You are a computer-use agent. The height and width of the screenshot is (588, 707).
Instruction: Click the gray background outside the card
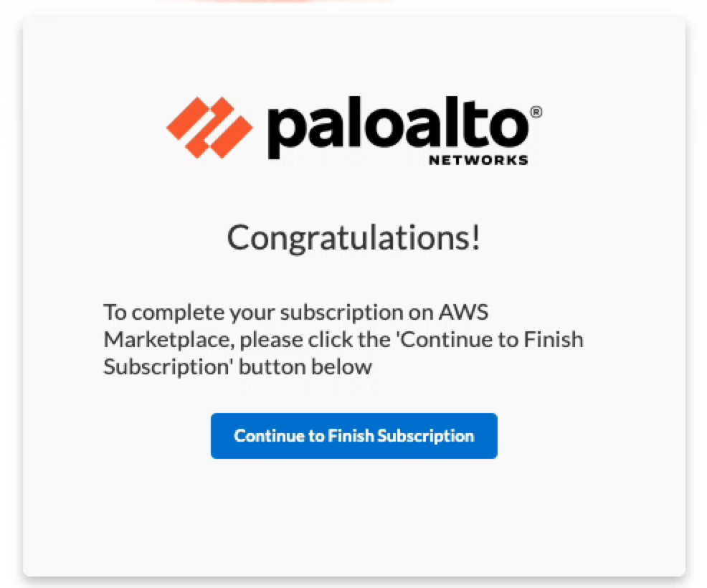pyautogui.click(x=9, y=294)
